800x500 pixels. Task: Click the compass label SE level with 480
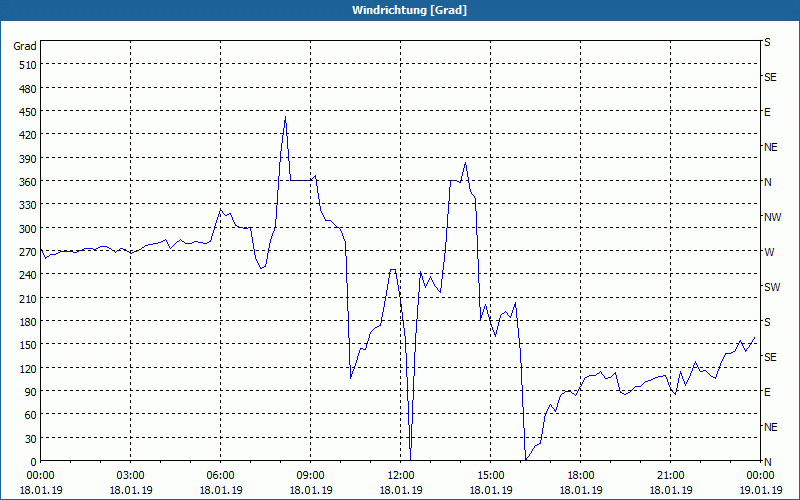click(770, 78)
